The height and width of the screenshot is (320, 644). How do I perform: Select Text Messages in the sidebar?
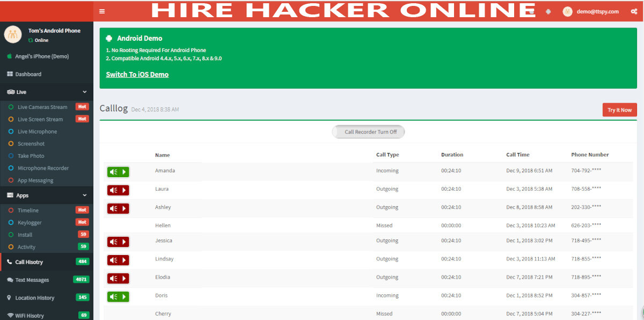(x=32, y=280)
